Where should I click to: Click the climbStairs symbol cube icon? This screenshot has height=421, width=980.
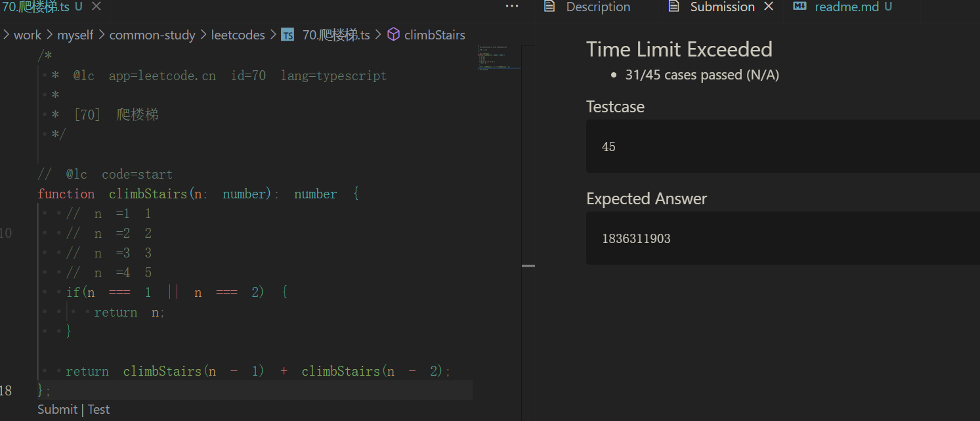tap(393, 34)
